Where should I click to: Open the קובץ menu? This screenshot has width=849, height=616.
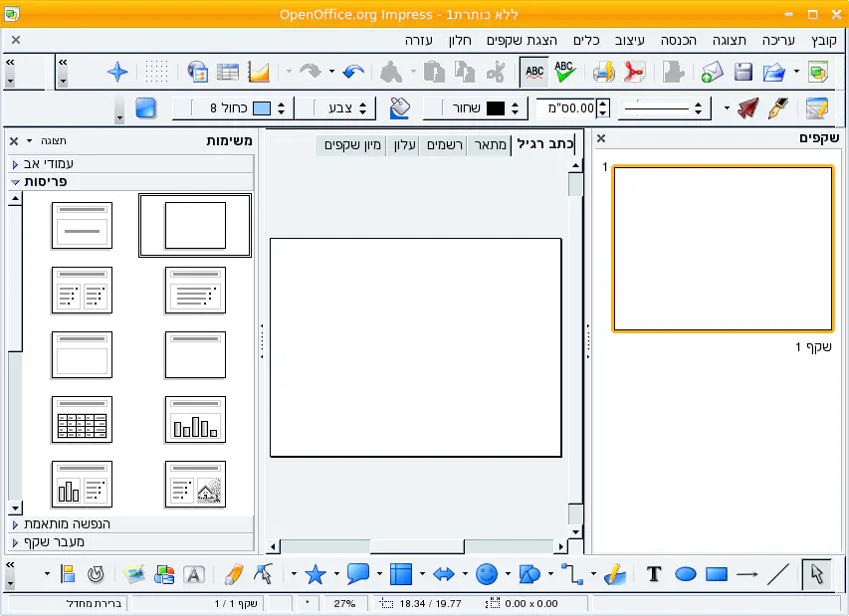[x=824, y=41]
